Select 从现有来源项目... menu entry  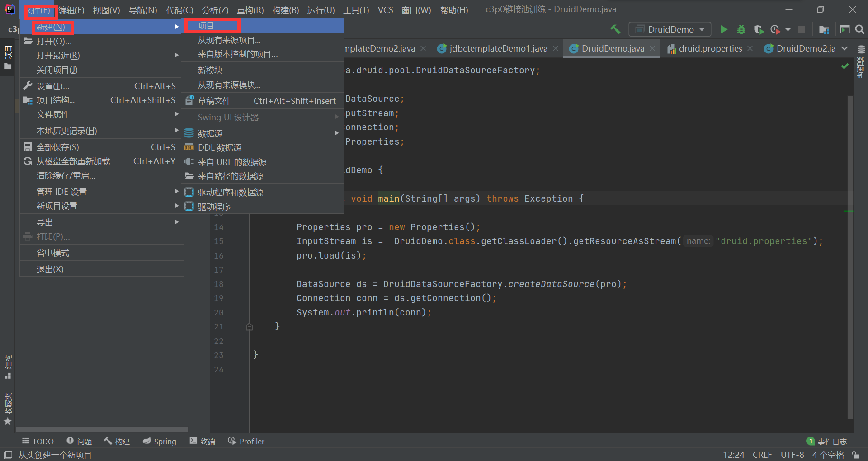tap(263, 40)
